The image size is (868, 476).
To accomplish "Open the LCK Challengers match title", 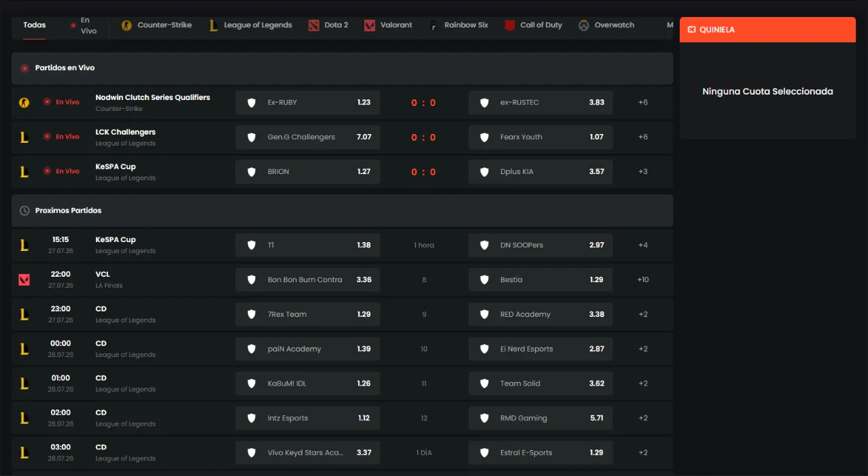I will click(x=126, y=132).
